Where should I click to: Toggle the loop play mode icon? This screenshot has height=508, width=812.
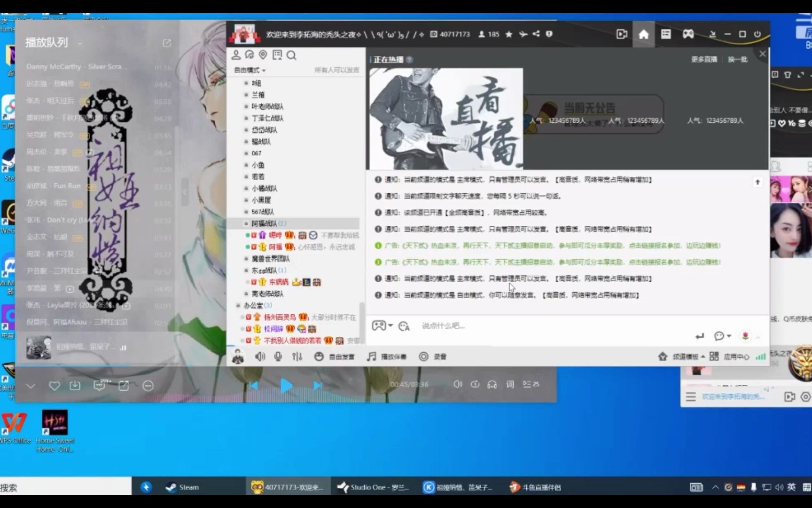click(x=475, y=384)
